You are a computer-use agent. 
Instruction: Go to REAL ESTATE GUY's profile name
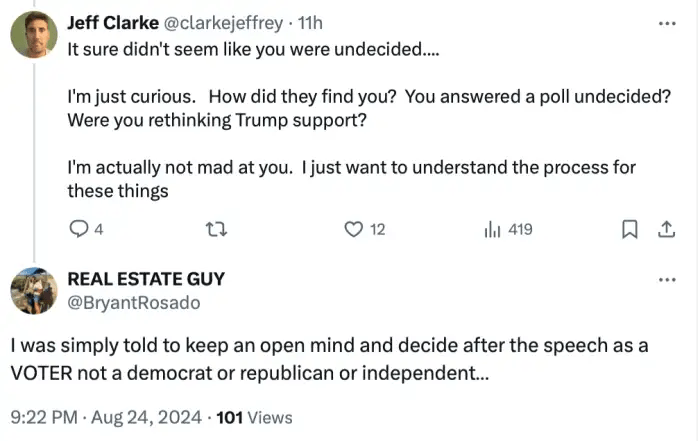pyautogui.click(x=146, y=279)
